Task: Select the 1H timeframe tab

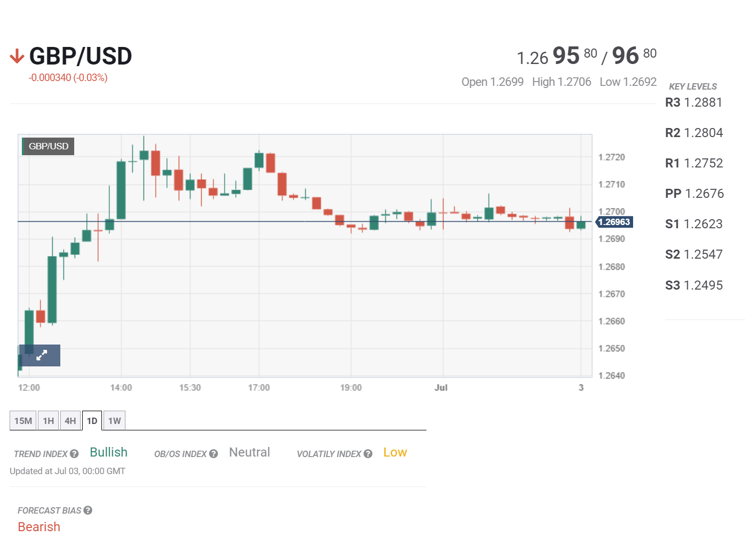Action: [49, 421]
